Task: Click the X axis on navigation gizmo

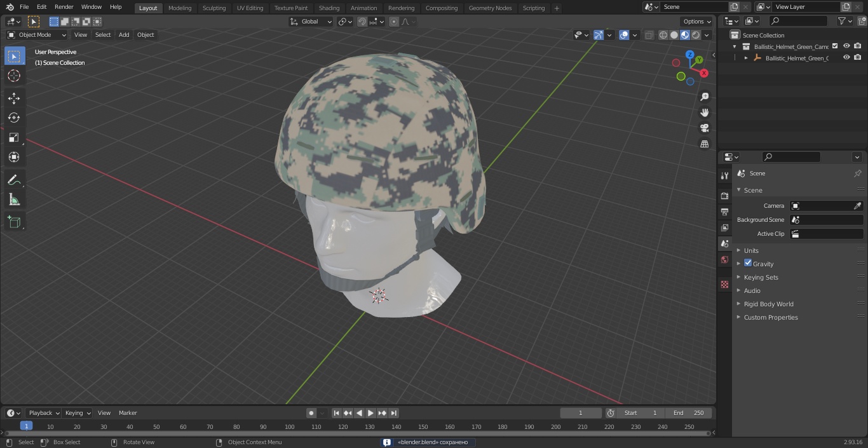Action: coord(704,73)
